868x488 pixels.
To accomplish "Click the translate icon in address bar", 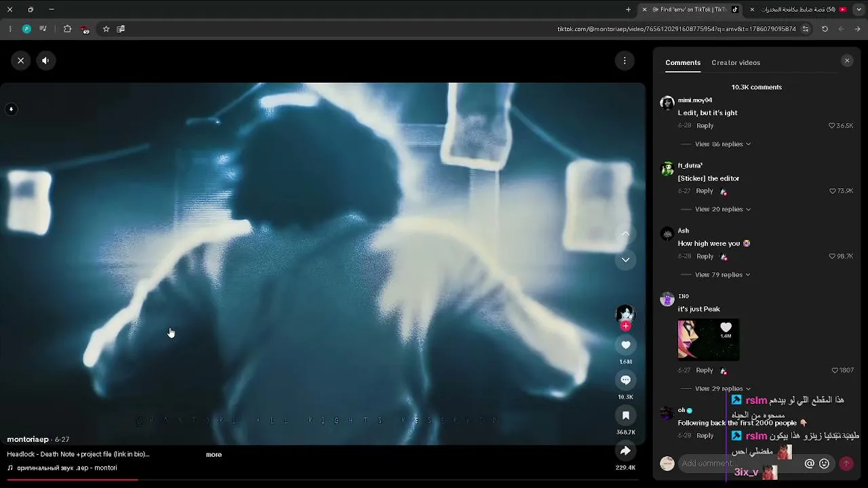I will point(121,29).
